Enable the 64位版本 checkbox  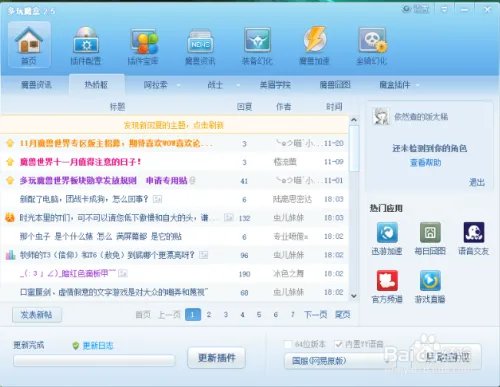click(287, 344)
